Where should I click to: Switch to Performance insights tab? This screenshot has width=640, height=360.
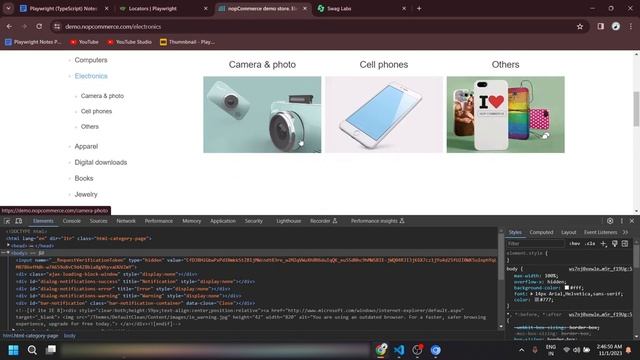pyautogui.click(x=378, y=221)
